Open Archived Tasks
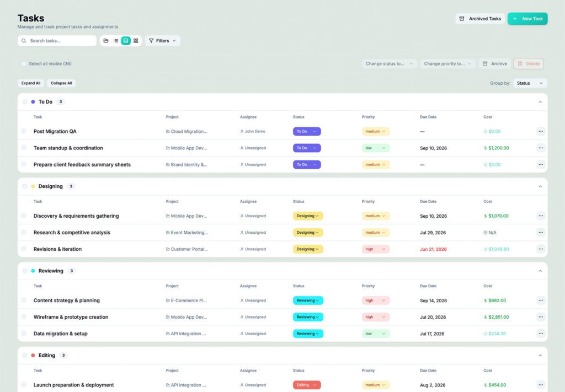 point(480,19)
